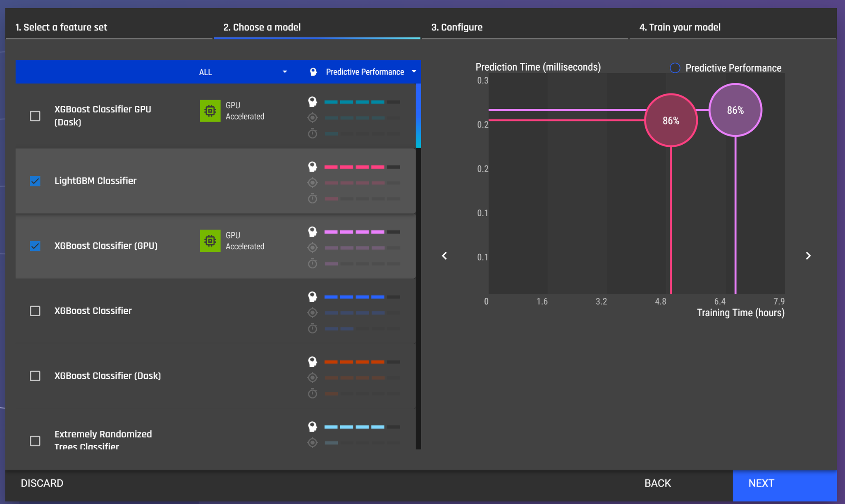Click LightGBM's pink predictive performance bar
The width and height of the screenshot is (845, 504).
point(362,167)
